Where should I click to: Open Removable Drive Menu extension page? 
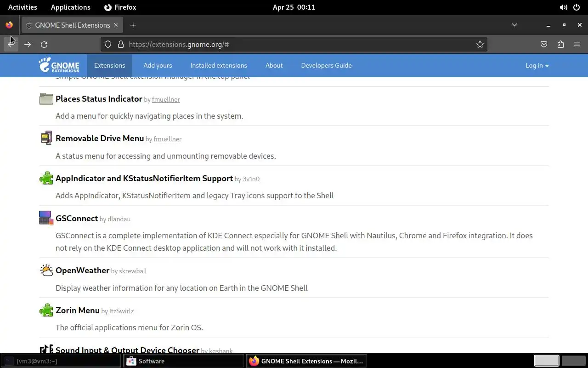100,138
